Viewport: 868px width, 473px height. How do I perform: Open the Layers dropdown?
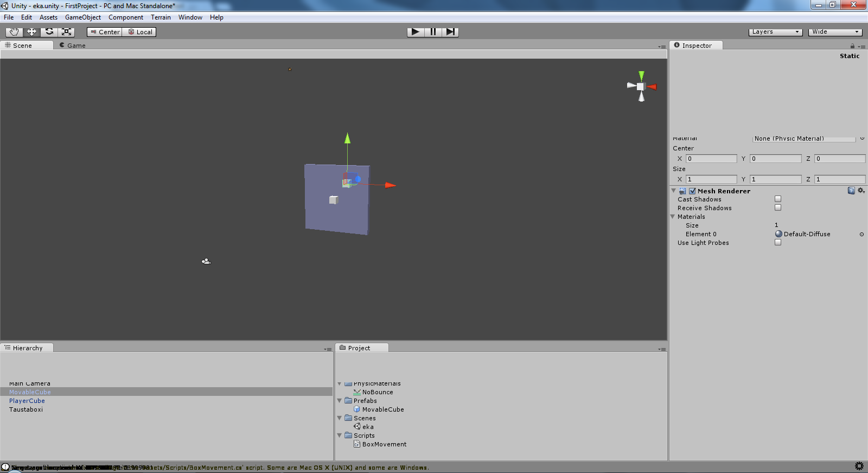click(776, 32)
